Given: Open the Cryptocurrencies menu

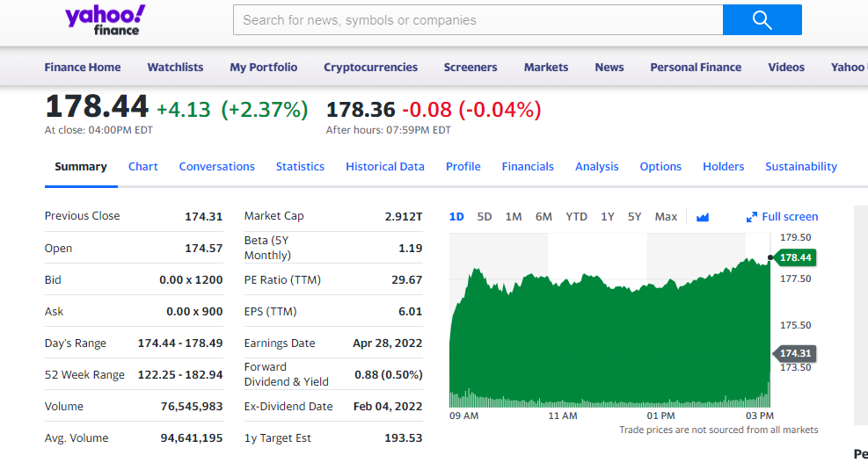Looking at the screenshot, I should tap(370, 68).
